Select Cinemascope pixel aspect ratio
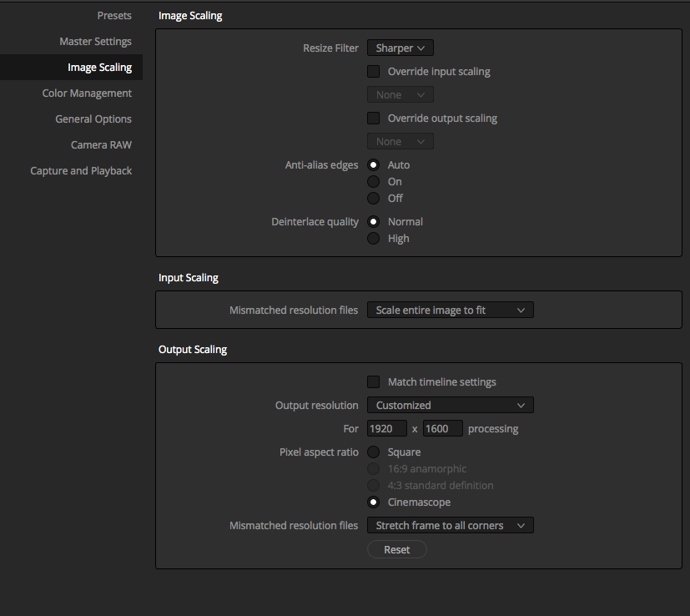Viewport: 690px width, 616px height. coord(373,502)
